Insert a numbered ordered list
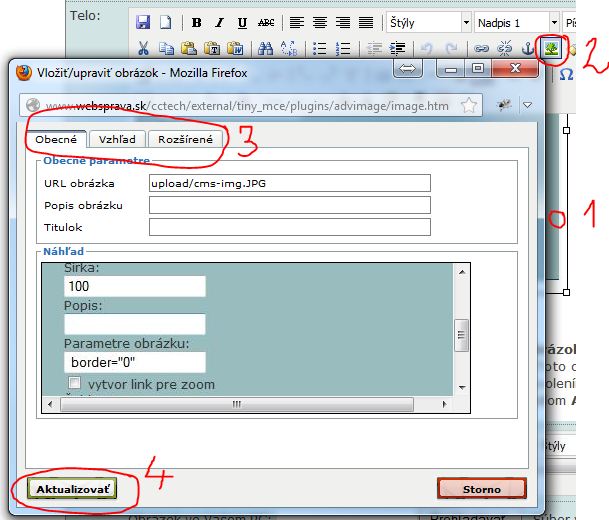Image resolution: width=609 pixels, height=520 pixels. pos(343,49)
